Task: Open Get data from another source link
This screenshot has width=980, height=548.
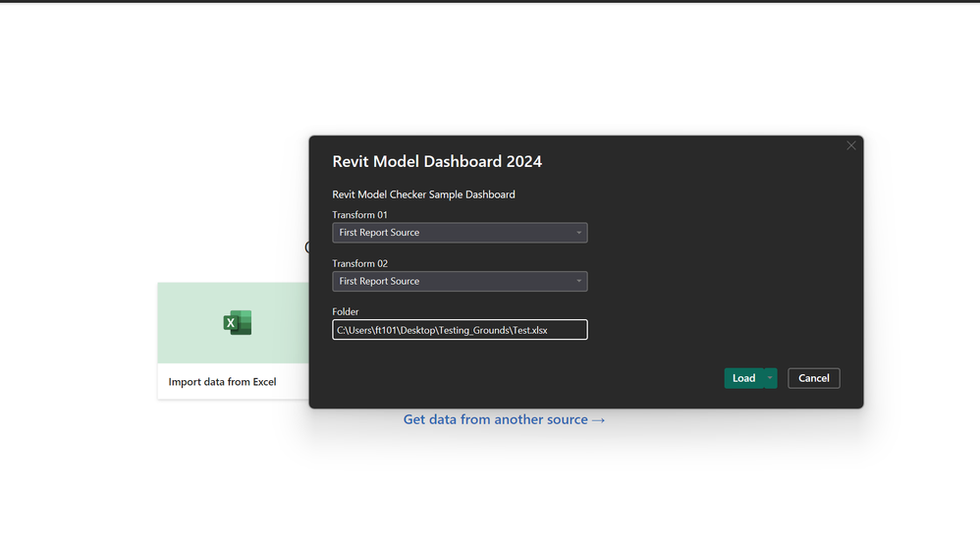Action: (504, 419)
